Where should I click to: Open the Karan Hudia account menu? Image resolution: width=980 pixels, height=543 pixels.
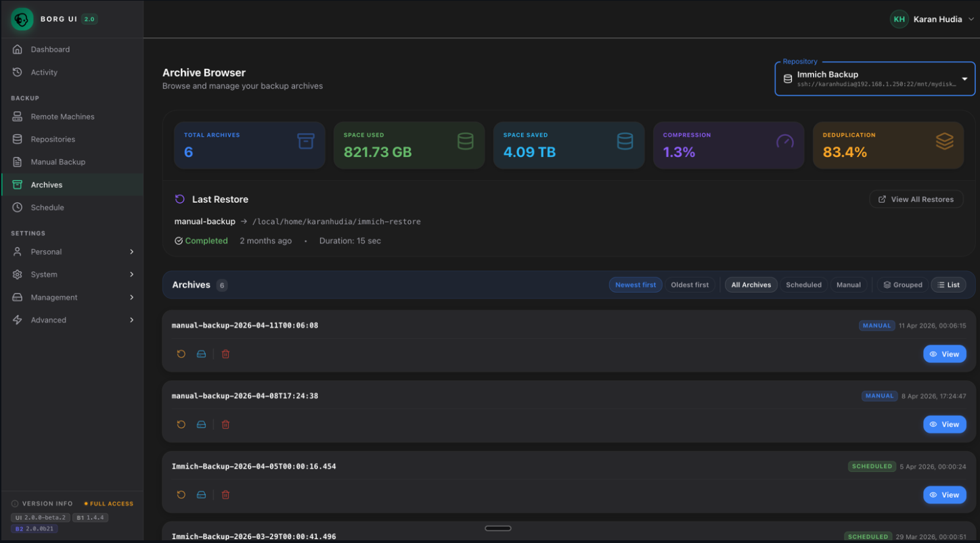click(x=932, y=19)
